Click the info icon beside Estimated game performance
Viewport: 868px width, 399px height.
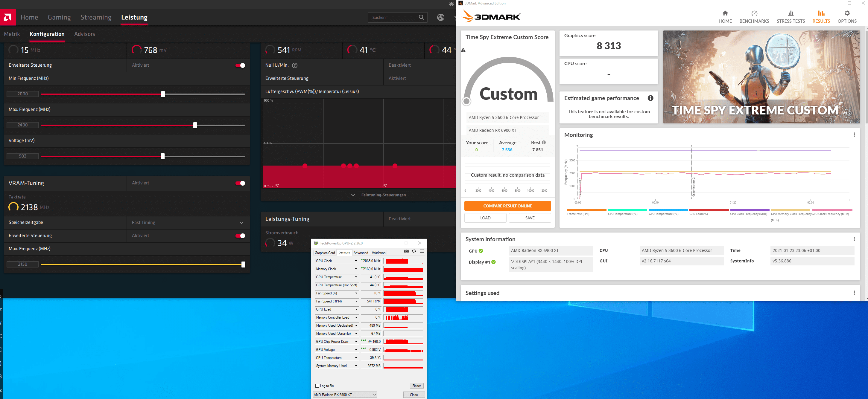pyautogui.click(x=650, y=98)
